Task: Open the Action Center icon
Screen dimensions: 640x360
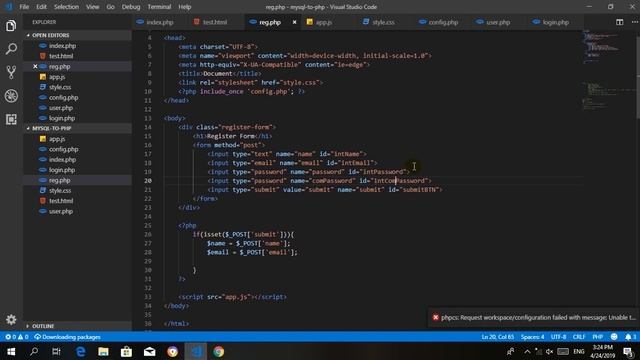Action: (x=629, y=351)
